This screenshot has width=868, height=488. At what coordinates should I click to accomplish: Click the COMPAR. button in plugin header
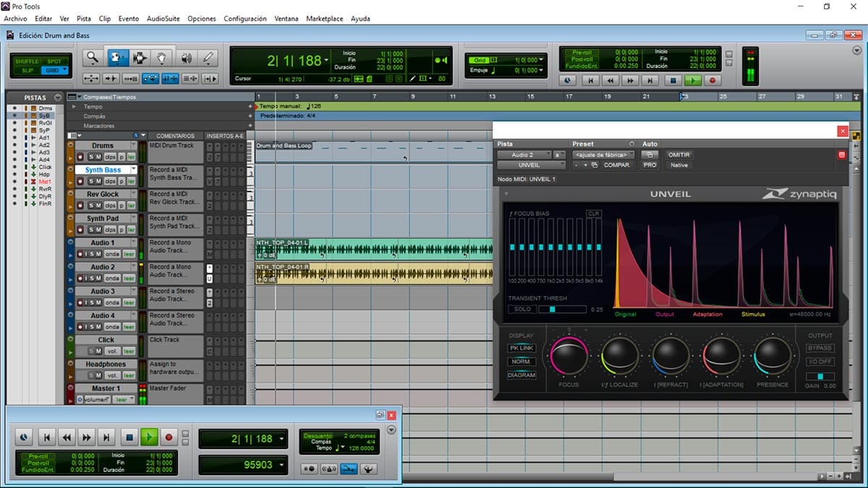(617, 165)
